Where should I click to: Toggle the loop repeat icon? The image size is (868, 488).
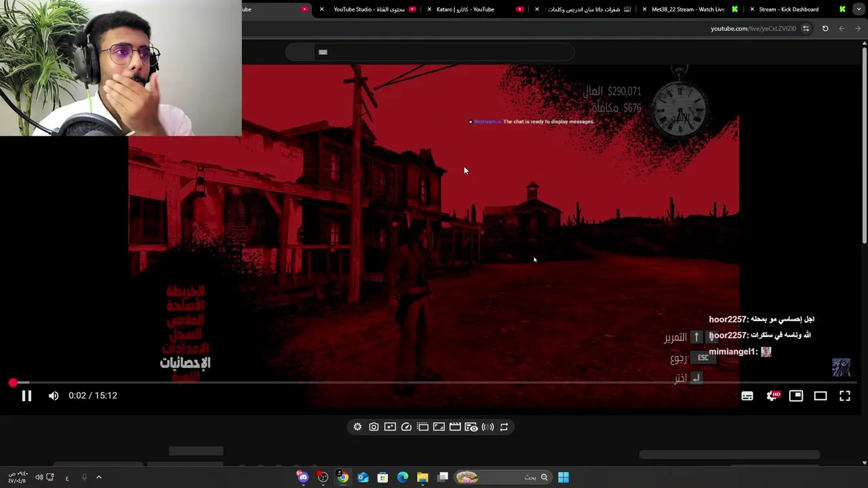click(x=504, y=427)
